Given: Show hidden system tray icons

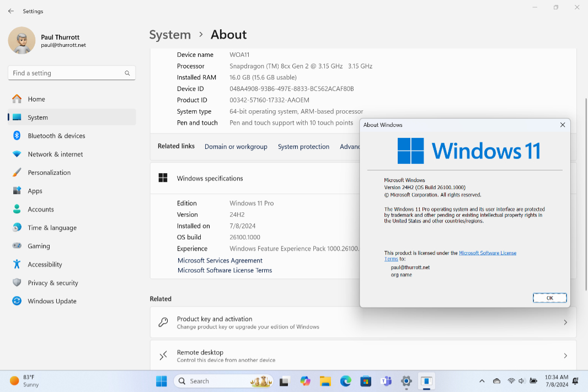Looking at the screenshot, I should [482, 381].
